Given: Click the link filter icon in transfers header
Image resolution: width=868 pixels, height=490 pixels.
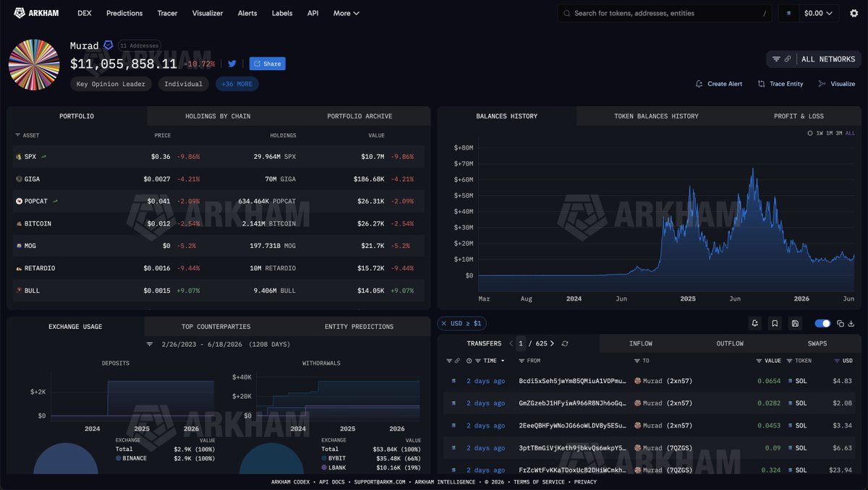Looking at the screenshot, I should (x=458, y=361).
